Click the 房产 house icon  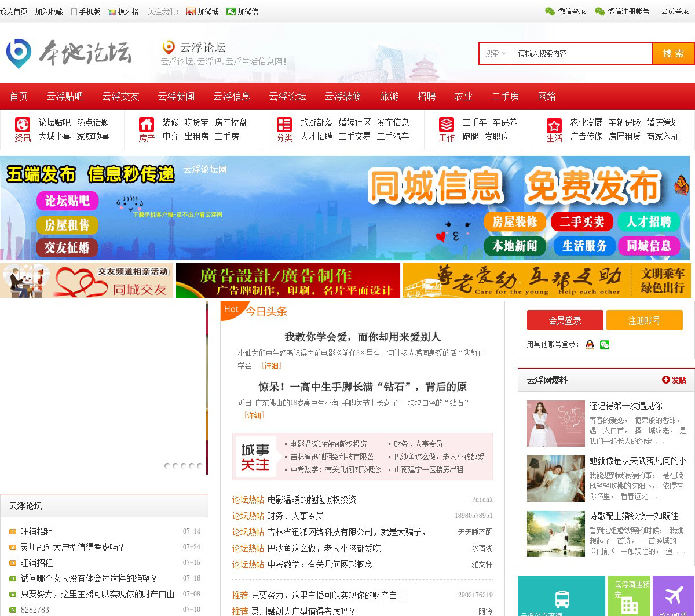point(147,125)
